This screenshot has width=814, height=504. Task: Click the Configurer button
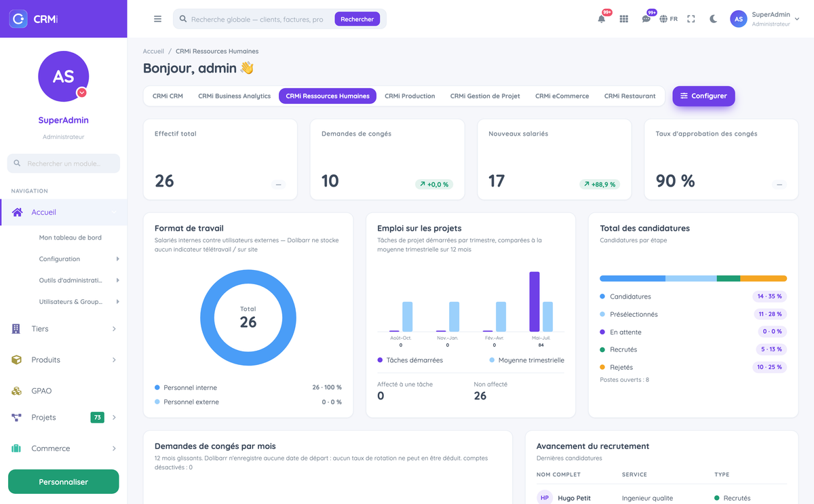point(703,96)
